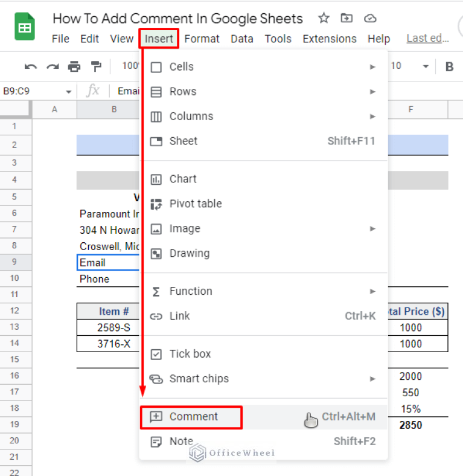463x476 pixels.
Task: Expand the Columns submenu arrow
Action: coord(372,117)
